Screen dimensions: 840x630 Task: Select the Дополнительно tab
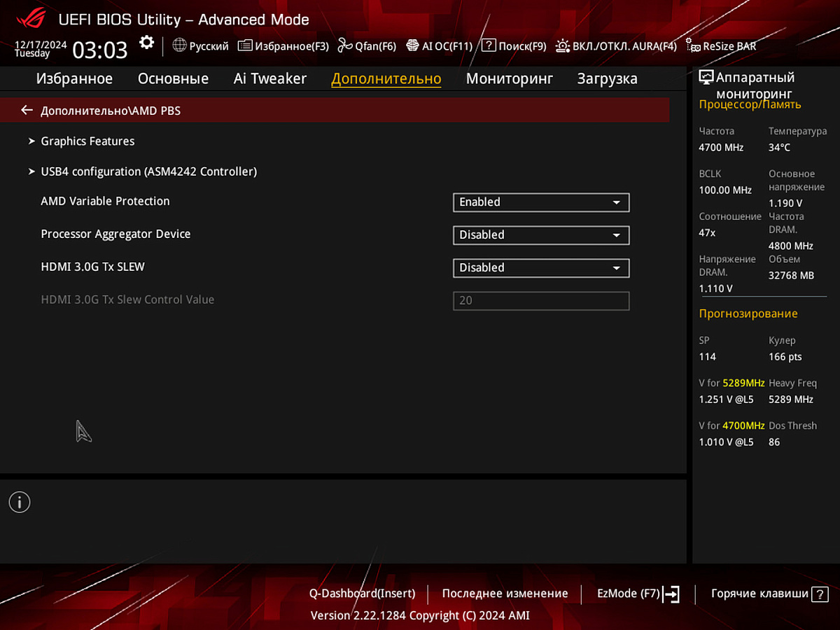click(386, 78)
